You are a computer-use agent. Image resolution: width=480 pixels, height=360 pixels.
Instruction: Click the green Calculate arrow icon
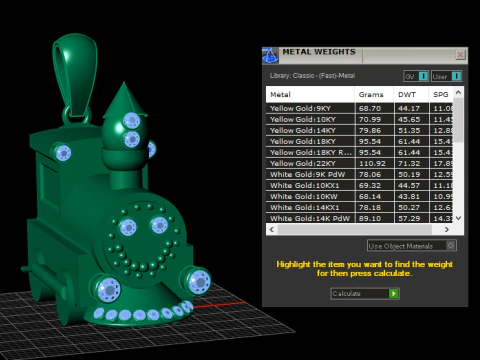pyautogui.click(x=394, y=293)
